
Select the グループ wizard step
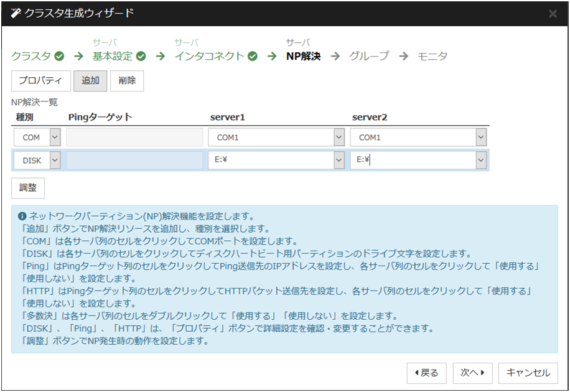coord(369,57)
